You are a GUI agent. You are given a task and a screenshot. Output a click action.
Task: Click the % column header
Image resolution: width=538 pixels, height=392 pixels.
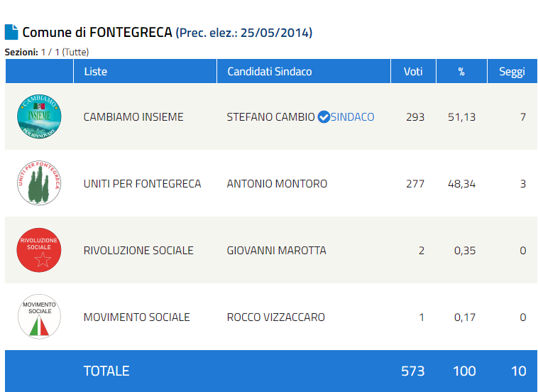pyautogui.click(x=461, y=71)
